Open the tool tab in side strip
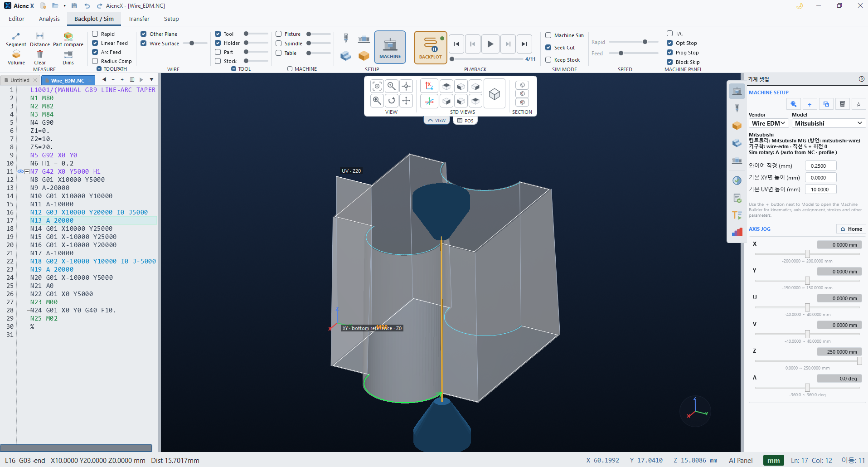Screen dimensions: 868x467 737,108
